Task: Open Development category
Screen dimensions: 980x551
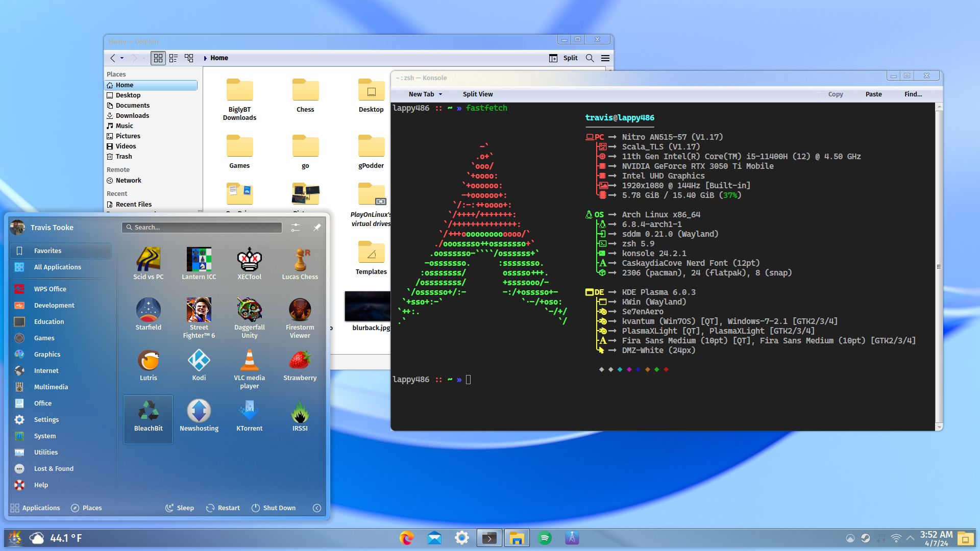Action: point(60,305)
